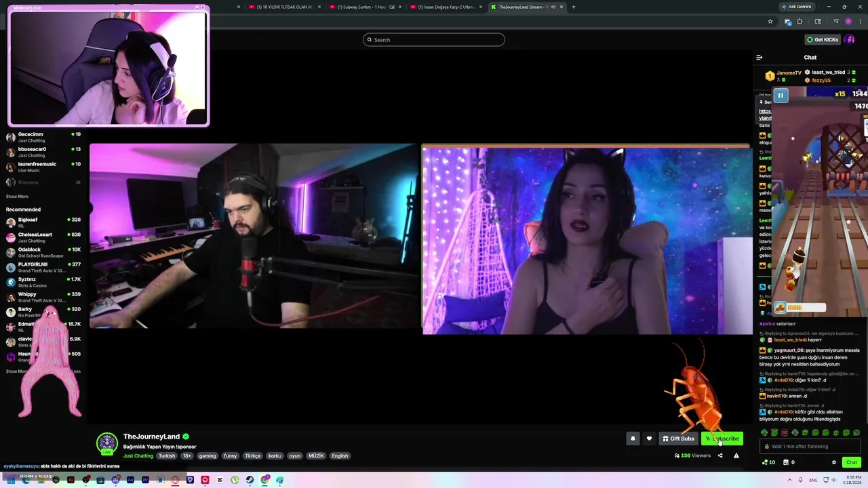This screenshot has width=868, height=488.
Task: Open Gececimm channel in sidebar
Action: (x=43, y=137)
